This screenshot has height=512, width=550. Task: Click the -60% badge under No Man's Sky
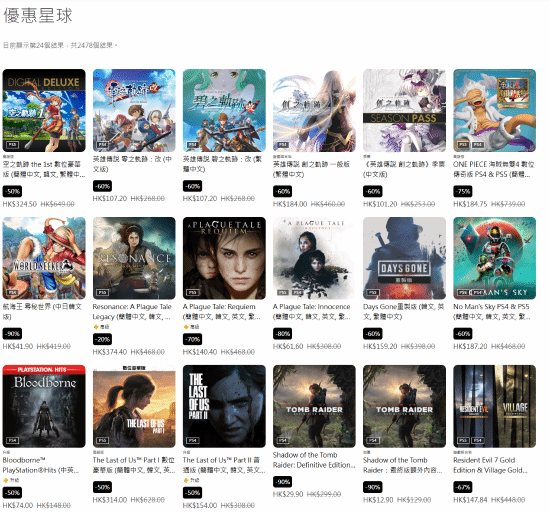pos(463,334)
